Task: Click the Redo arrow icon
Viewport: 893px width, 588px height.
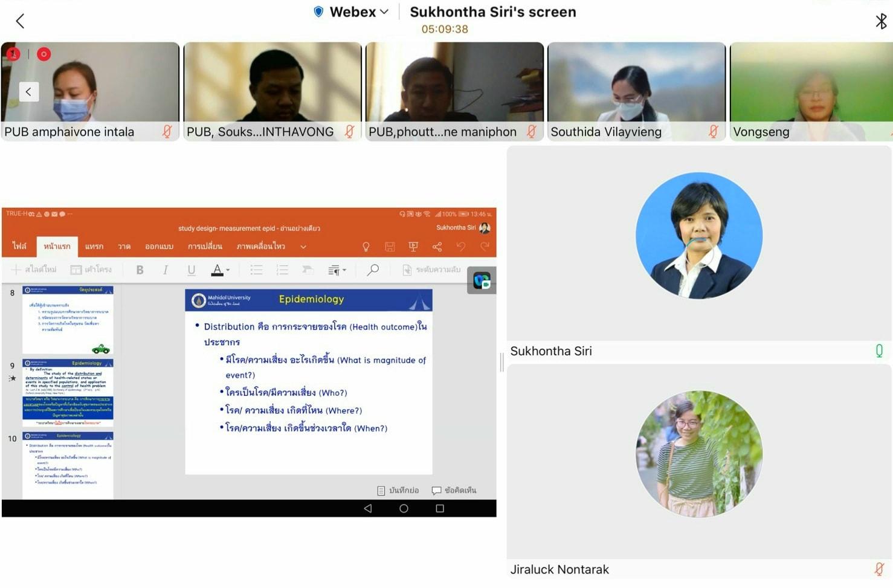Action: 485,247
